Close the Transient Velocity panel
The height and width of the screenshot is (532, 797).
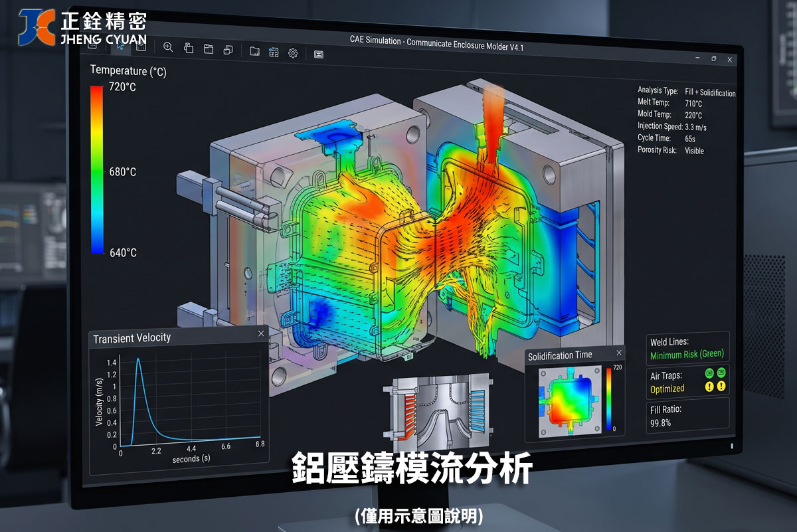point(260,333)
